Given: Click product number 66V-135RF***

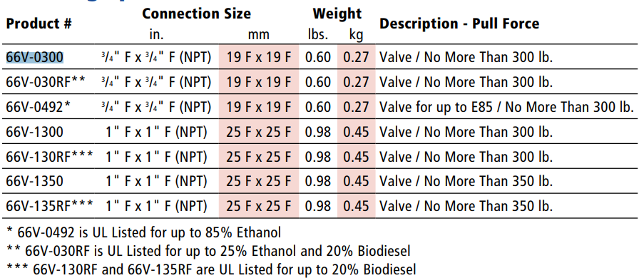Looking at the screenshot, I should pyautogui.click(x=49, y=206).
